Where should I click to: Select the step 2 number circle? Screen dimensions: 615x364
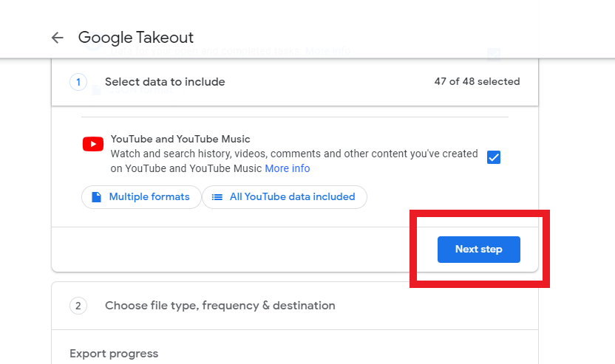click(x=78, y=306)
